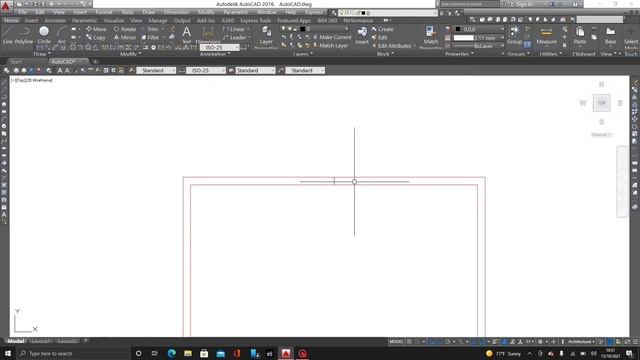Click Make Current in the Layers panel

[332, 37]
